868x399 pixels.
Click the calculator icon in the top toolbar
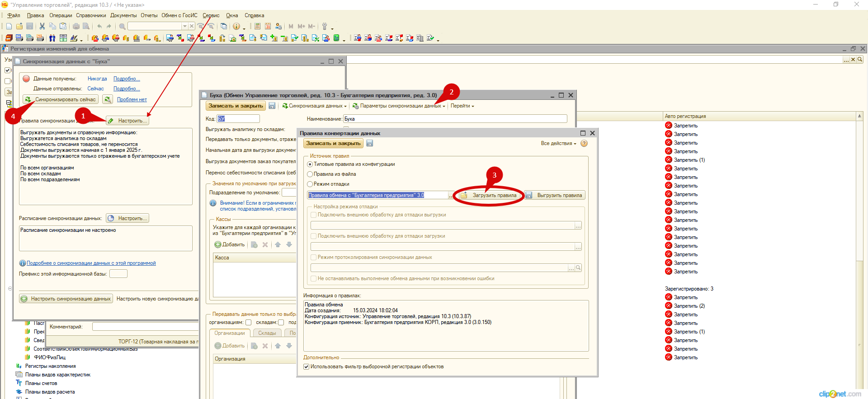click(x=257, y=26)
